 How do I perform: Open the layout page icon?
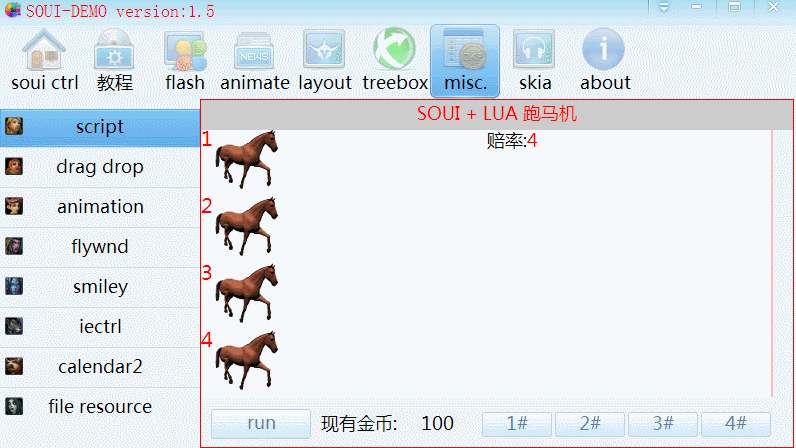[x=324, y=49]
